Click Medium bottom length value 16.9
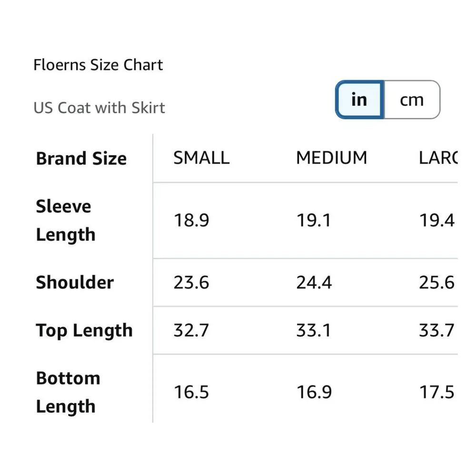Viewport: 476px width, 476px height. point(314,392)
